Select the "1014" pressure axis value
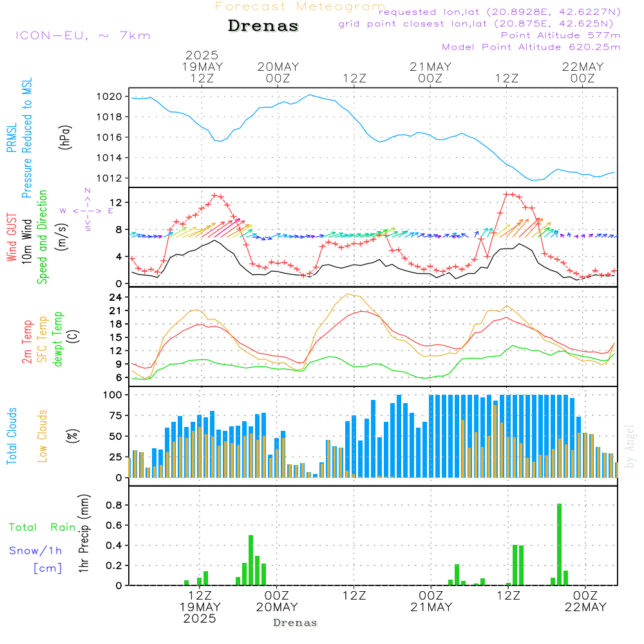The width and height of the screenshot is (644, 644). 109,158
